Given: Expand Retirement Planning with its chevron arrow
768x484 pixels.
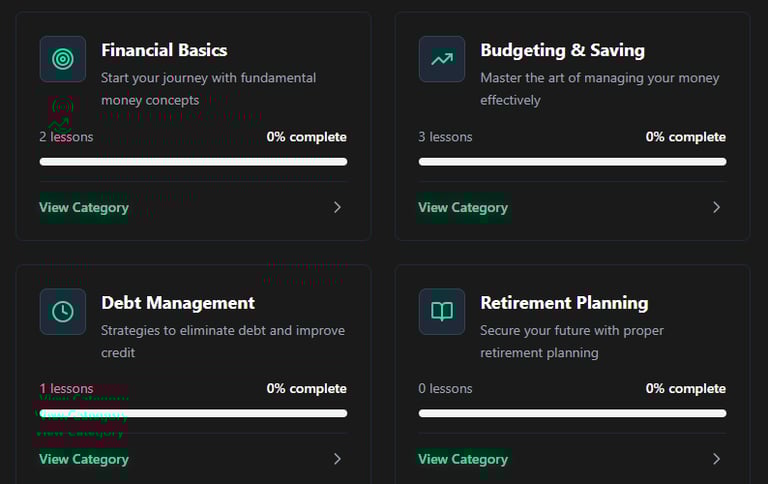Looking at the screenshot, I should click(716, 459).
